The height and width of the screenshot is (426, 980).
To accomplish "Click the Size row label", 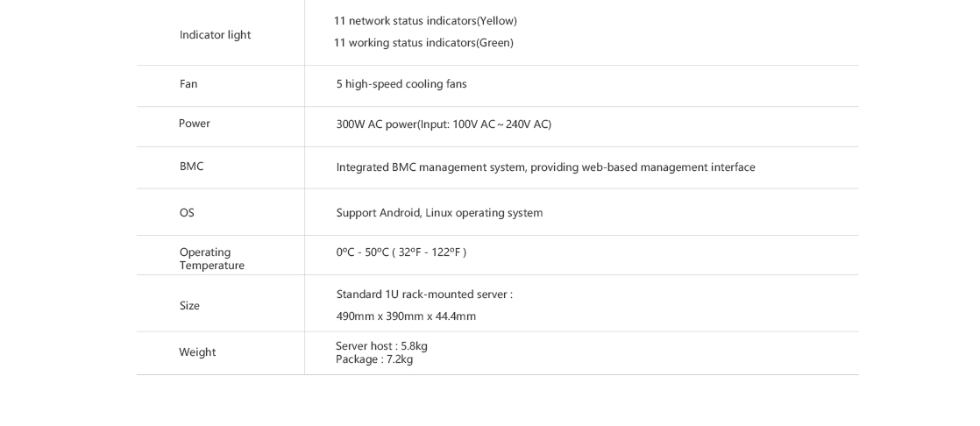I will tap(189, 306).
